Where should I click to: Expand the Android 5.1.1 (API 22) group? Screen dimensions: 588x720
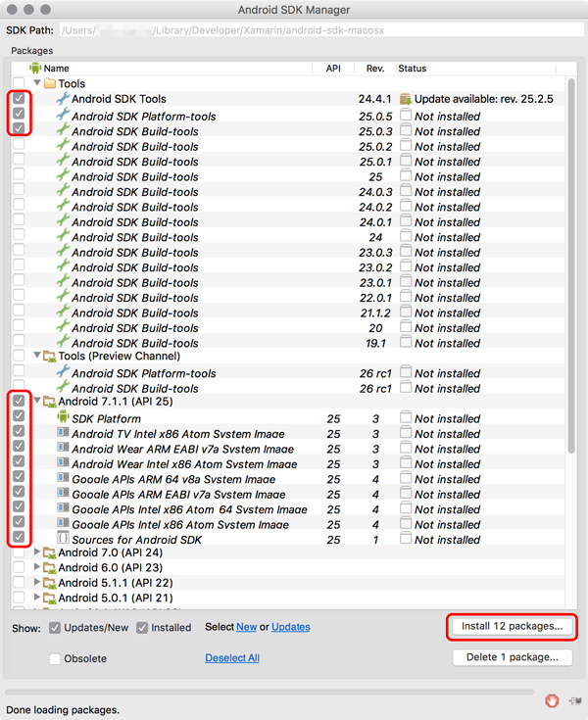pyautogui.click(x=37, y=582)
